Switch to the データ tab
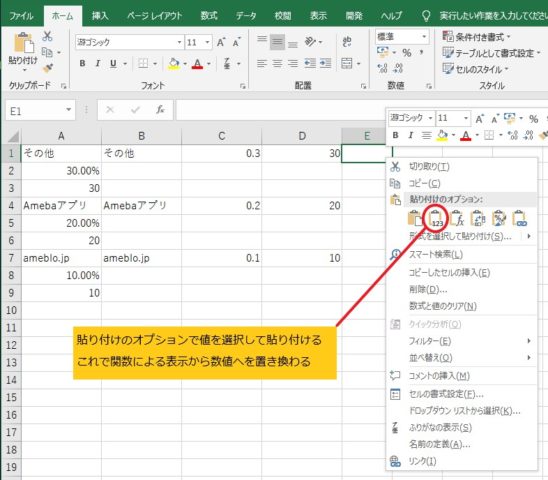 point(246,16)
